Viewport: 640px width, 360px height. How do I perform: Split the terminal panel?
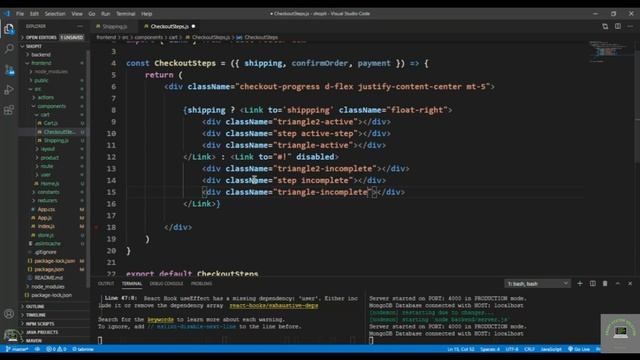(x=593, y=283)
